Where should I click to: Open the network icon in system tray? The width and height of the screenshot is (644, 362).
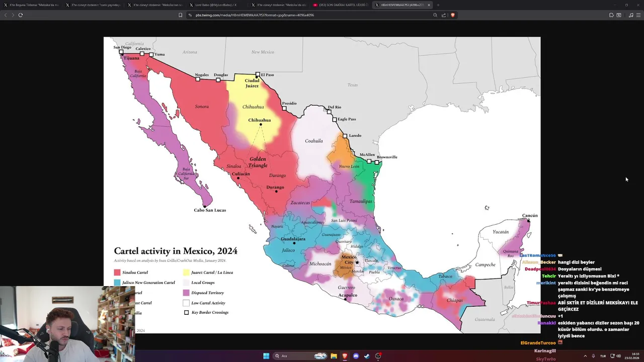pyautogui.click(x=612, y=356)
